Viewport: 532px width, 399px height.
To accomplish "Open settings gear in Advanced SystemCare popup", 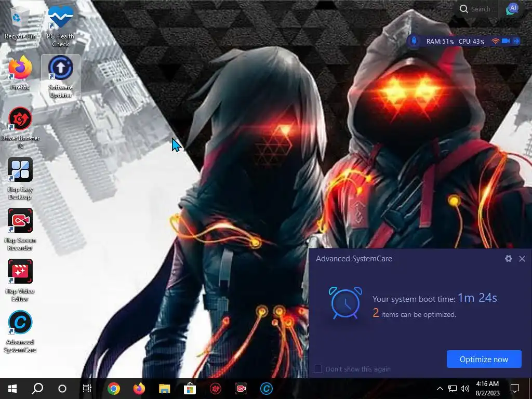I will click(508, 259).
